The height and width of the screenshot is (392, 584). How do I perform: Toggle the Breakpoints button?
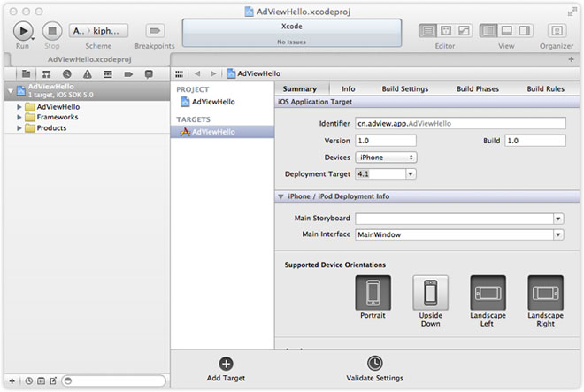(x=155, y=31)
